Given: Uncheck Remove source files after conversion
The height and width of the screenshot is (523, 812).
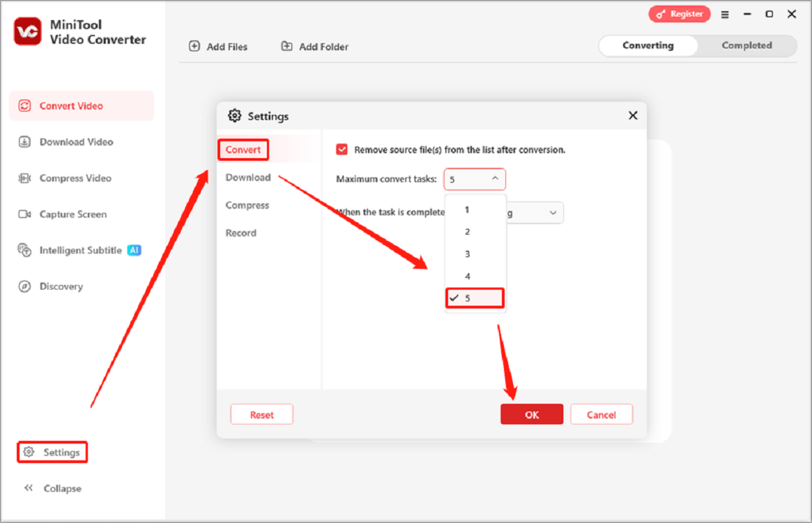Looking at the screenshot, I should [x=342, y=150].
